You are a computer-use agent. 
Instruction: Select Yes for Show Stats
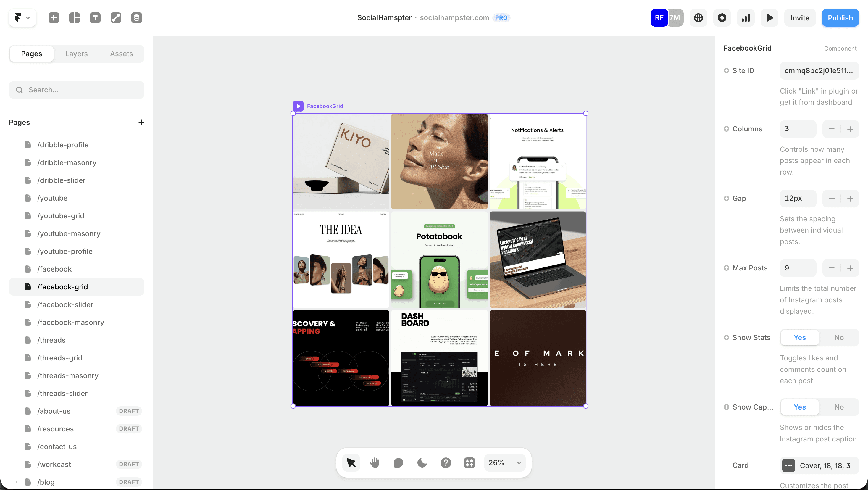click(x=799, y=337)
